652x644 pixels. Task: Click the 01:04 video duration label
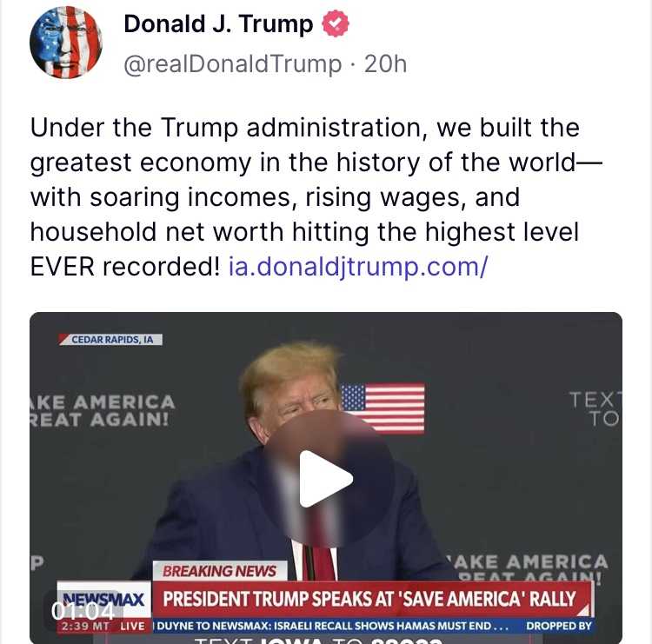[83, 611]
